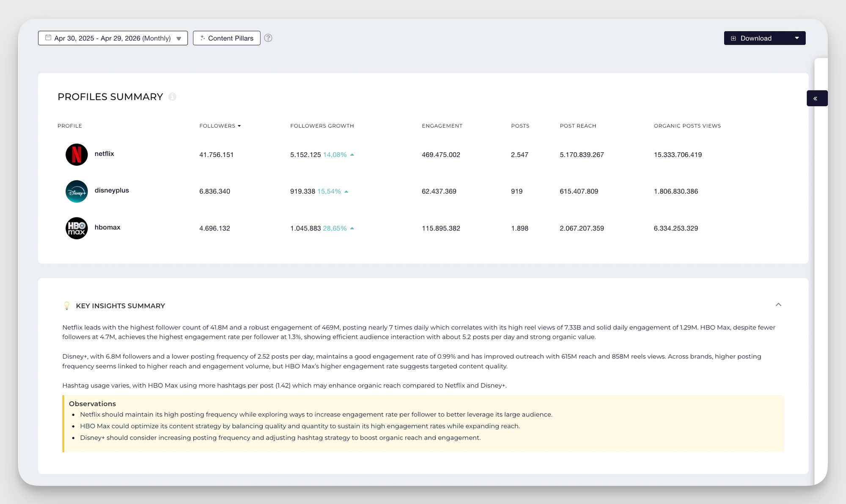Open the netflix profile name

(x=104, y=154)
